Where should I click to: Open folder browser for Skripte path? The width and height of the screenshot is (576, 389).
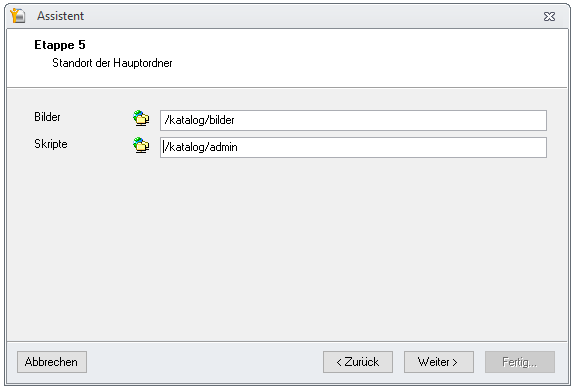point(141,145)
